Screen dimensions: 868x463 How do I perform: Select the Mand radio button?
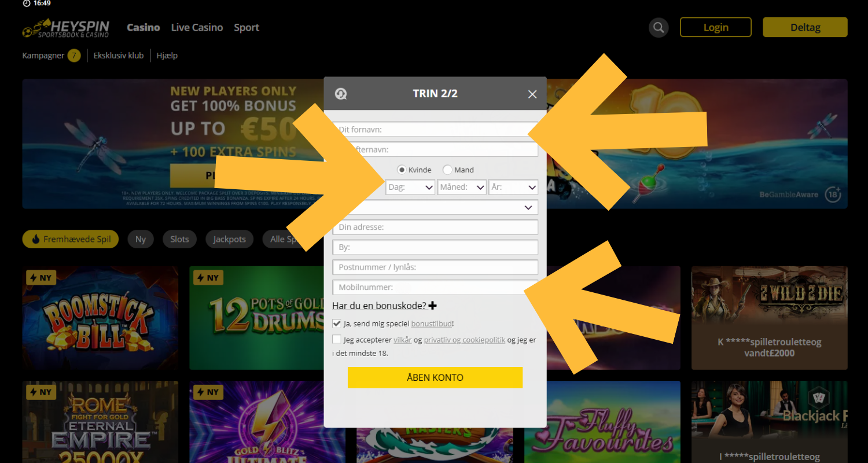pyautogui.click(x=447, y=170)
